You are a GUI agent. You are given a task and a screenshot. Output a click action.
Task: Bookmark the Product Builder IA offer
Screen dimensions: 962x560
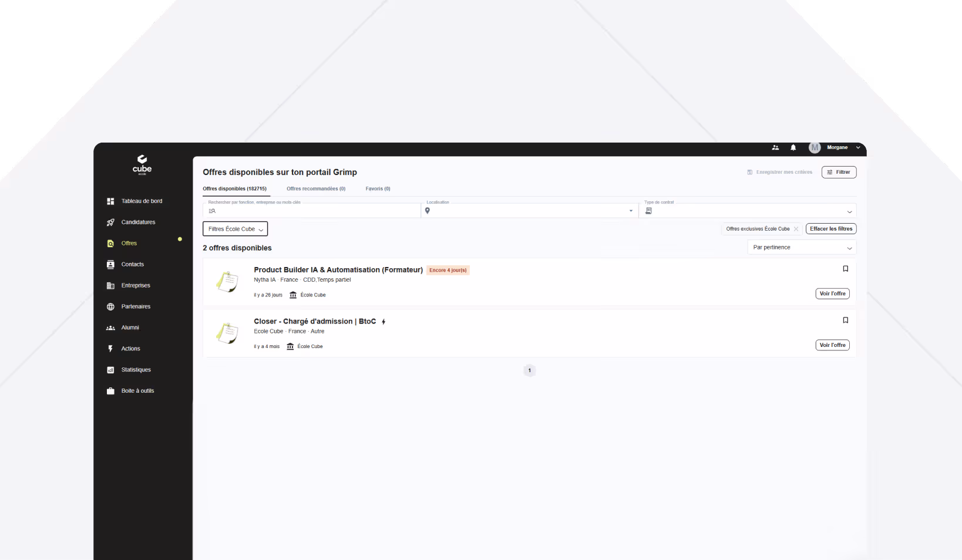click(846, 269)
